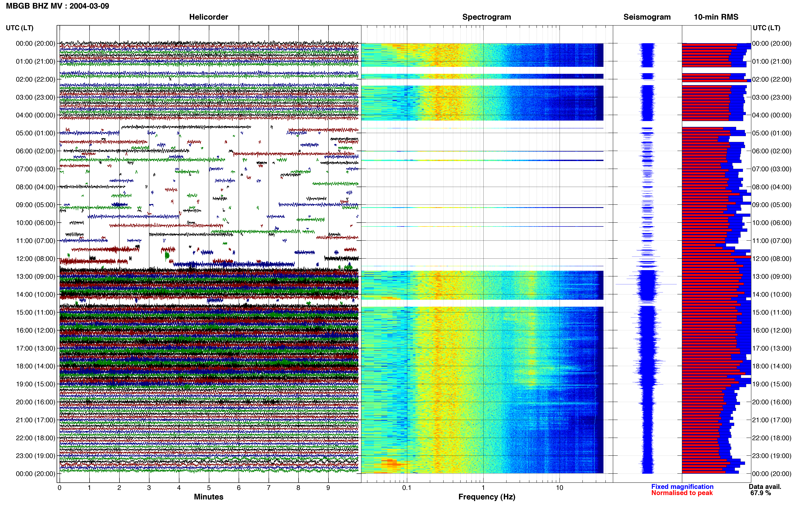Image resolution: width=812 pixels, height=508 pixels.
Task: Pick "21:00 (17:00)" on the RMS panel time axis
Action: [x=772, y=420]
